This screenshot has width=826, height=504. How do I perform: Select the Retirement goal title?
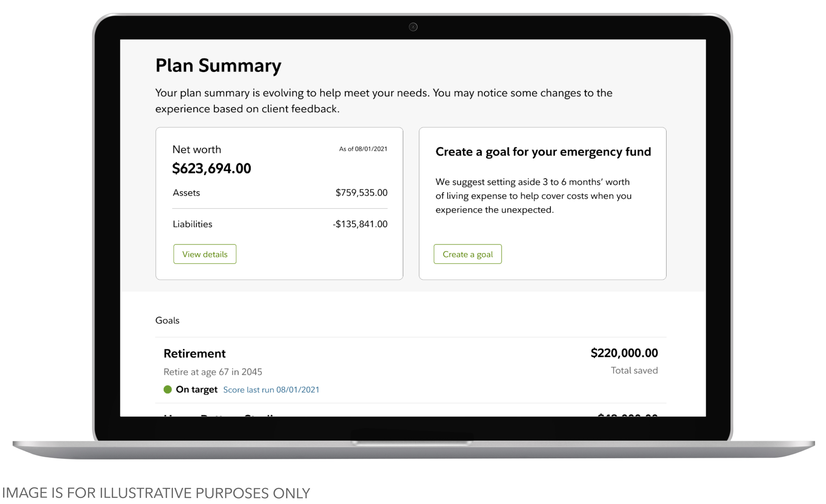(194, 353)
